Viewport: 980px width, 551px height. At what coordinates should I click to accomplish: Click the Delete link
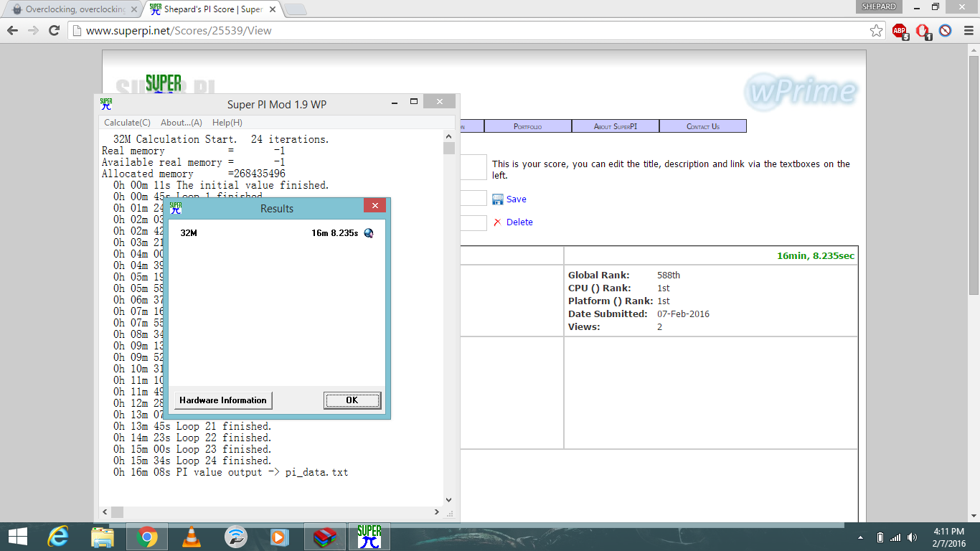coord(519,222)
